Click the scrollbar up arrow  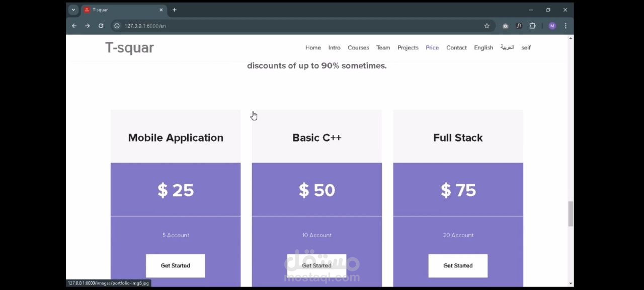(x=571, y=39)
